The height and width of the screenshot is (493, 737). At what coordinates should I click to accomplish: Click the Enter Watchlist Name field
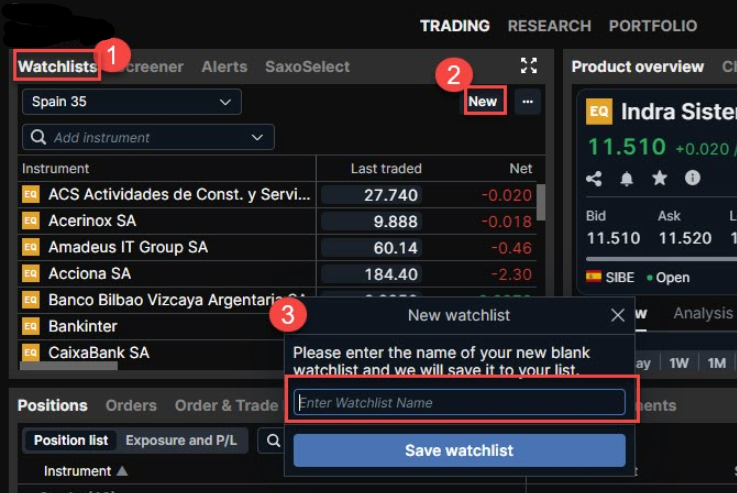pyautogui.click(x=459, y=402)
